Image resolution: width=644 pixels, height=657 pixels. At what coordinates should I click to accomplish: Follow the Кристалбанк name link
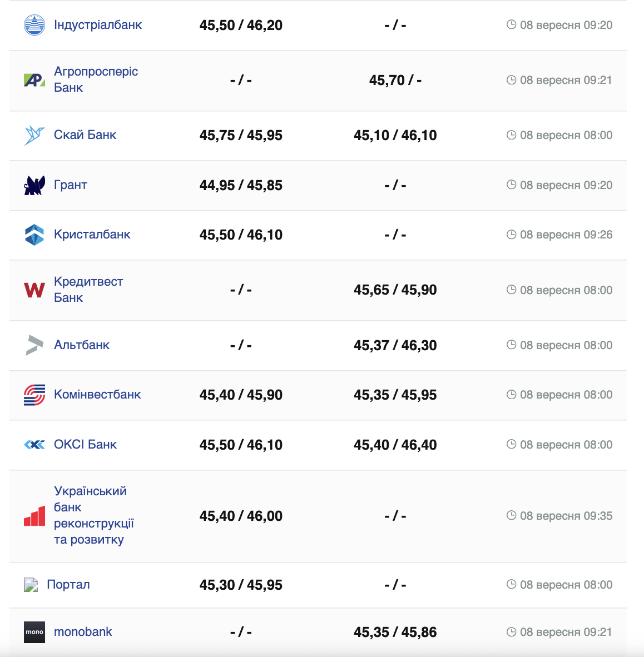(x=92, y=235)
